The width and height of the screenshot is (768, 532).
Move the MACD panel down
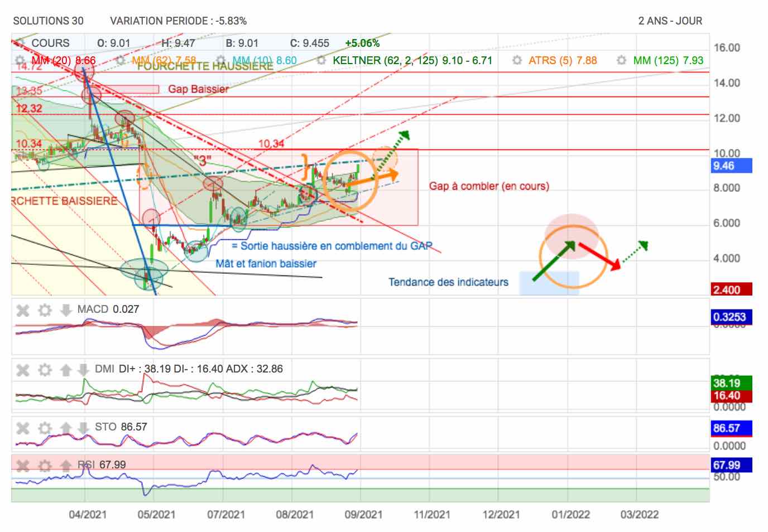tap(66, 310)
